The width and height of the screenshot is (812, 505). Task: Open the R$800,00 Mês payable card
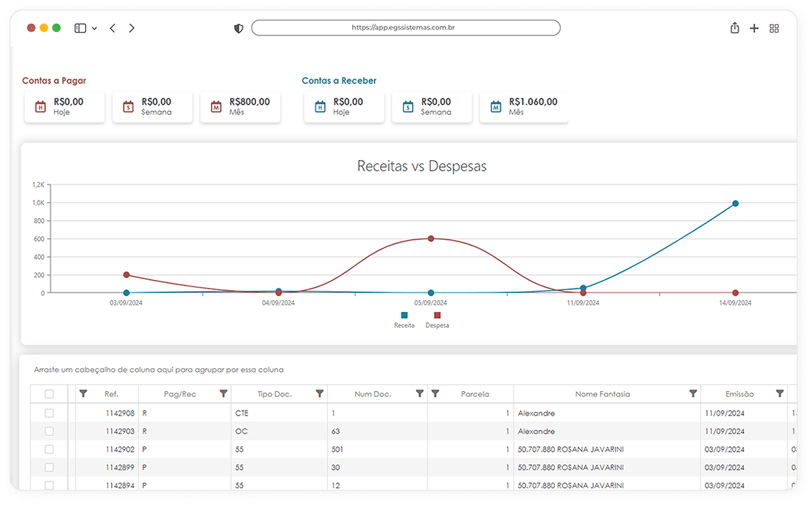point(241,107)
